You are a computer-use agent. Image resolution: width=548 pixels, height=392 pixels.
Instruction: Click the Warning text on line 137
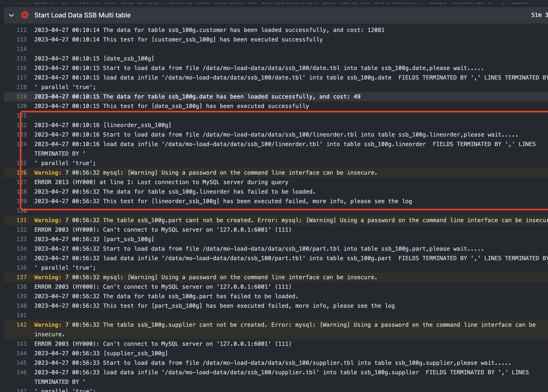pyautogui.click(x=48, y=277)
